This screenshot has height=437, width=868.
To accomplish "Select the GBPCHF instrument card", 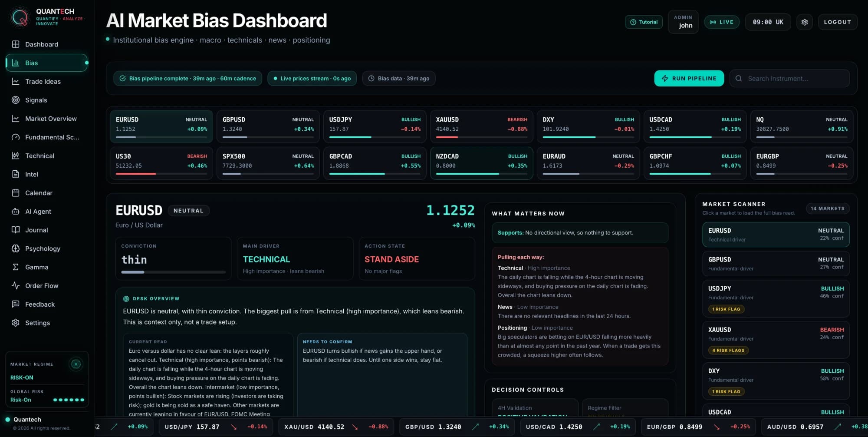I will [x=695, y=163].
